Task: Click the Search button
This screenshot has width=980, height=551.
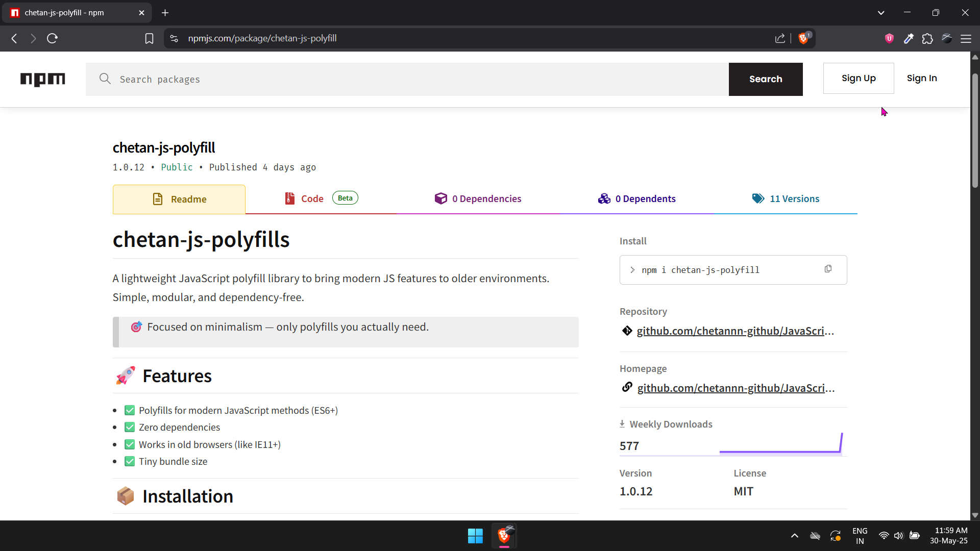Action: (765, 79)
